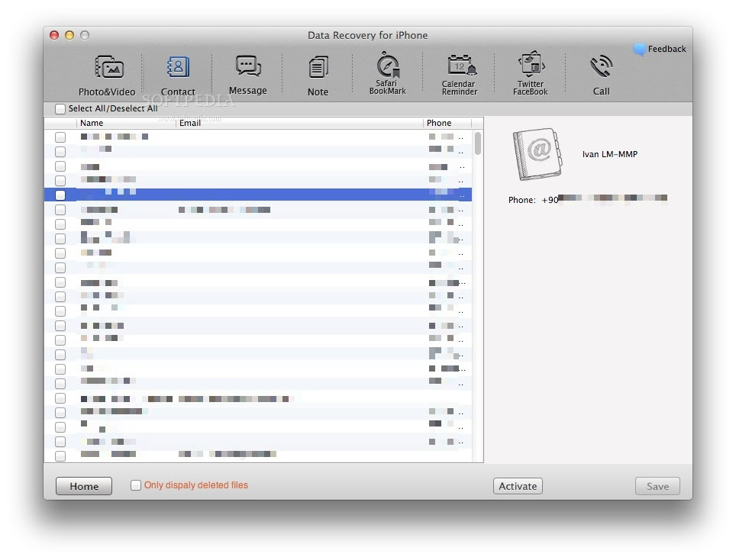Close the Data Recovery window
Image resolution: width=736 pixels, height=560 pixels.
tap(54, 35)
